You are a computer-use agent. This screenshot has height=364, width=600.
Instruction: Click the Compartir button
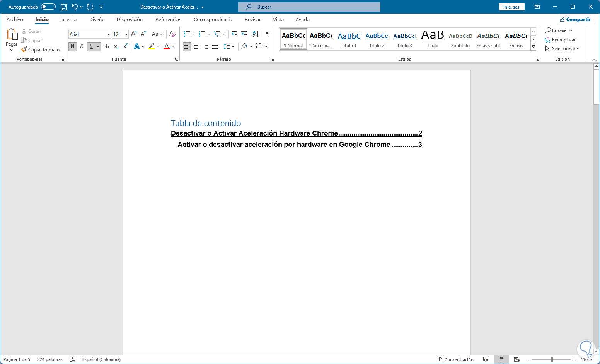[576, 19]
